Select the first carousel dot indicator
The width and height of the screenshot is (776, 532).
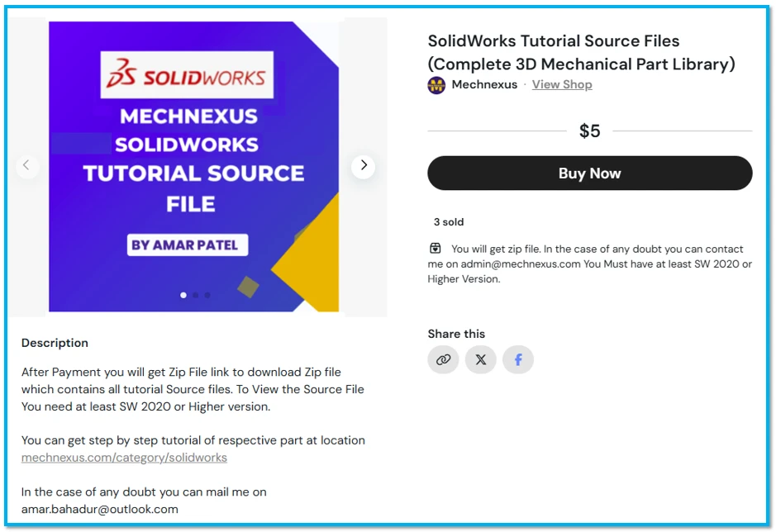point(183,295)
